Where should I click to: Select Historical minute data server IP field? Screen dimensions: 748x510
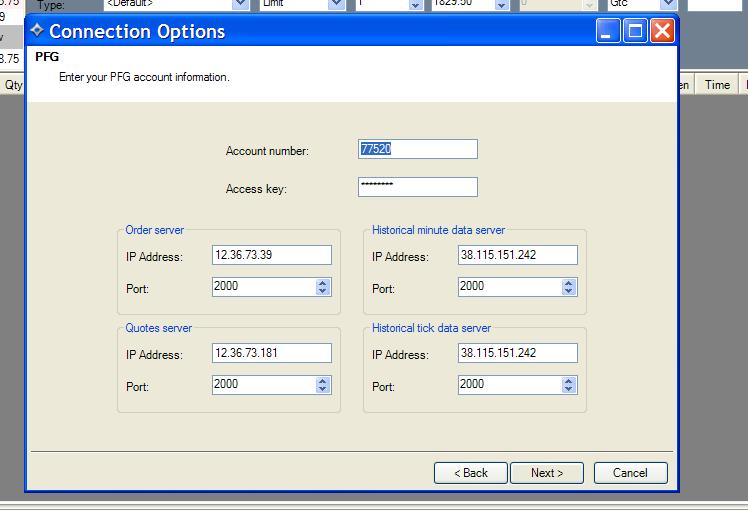[x=517, y=255]
